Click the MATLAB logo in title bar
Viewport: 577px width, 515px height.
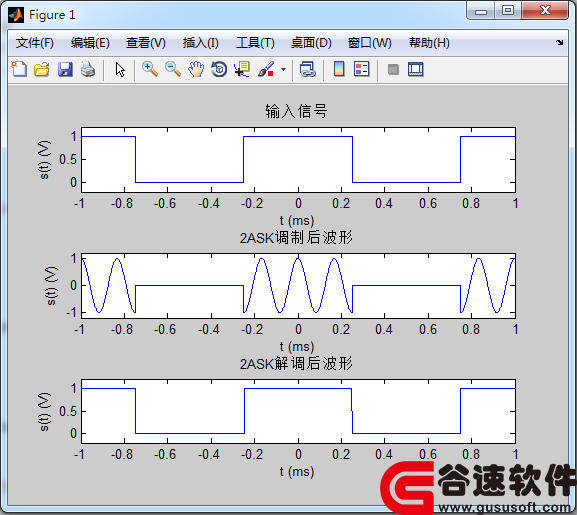[16, 15]
